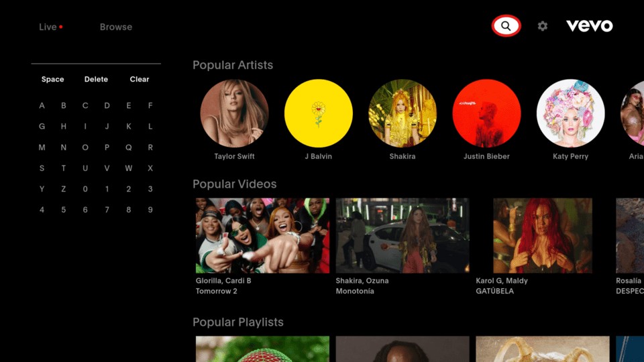Open the search magnifier icon
Viewport: 644px width, 362px height.
pos(506,26)
